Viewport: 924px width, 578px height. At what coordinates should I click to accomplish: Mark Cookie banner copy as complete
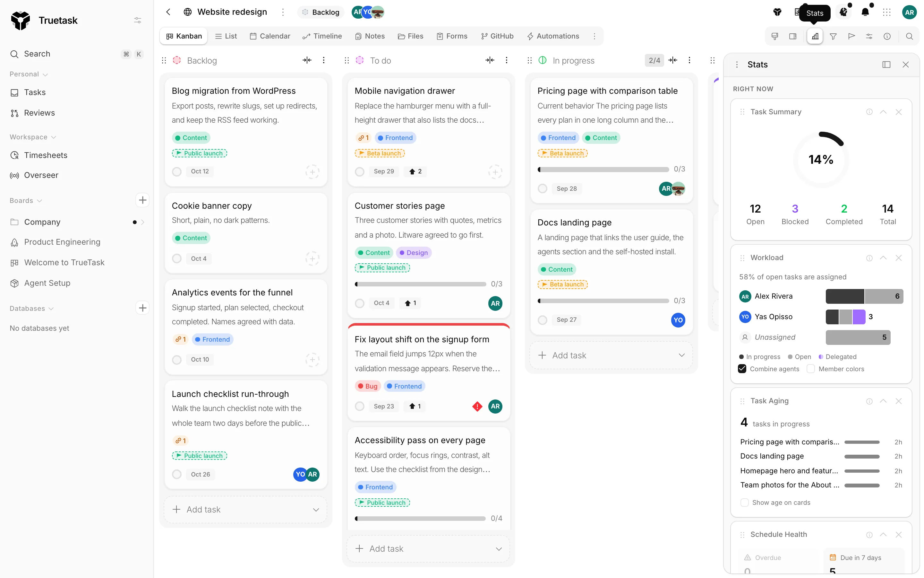tap(177, 259)
